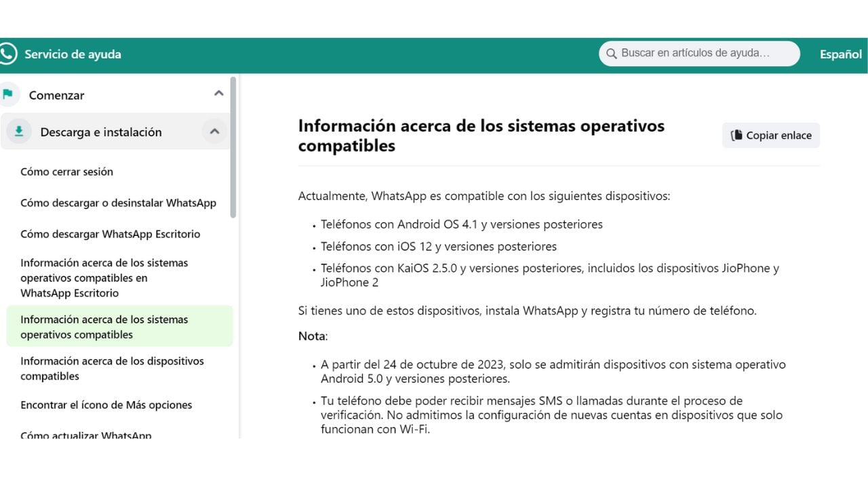
Task: Click the flag icon next to Comenzar
Action: 9,94
